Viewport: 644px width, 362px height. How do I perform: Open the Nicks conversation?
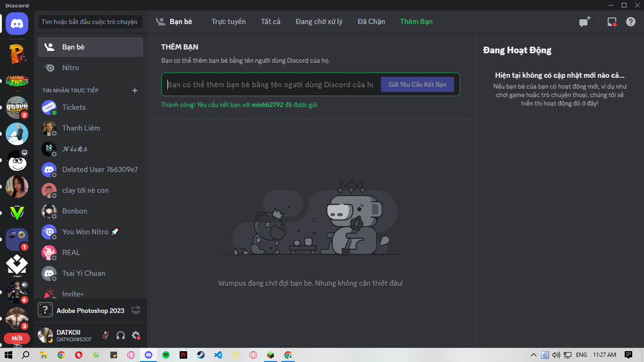91,149
